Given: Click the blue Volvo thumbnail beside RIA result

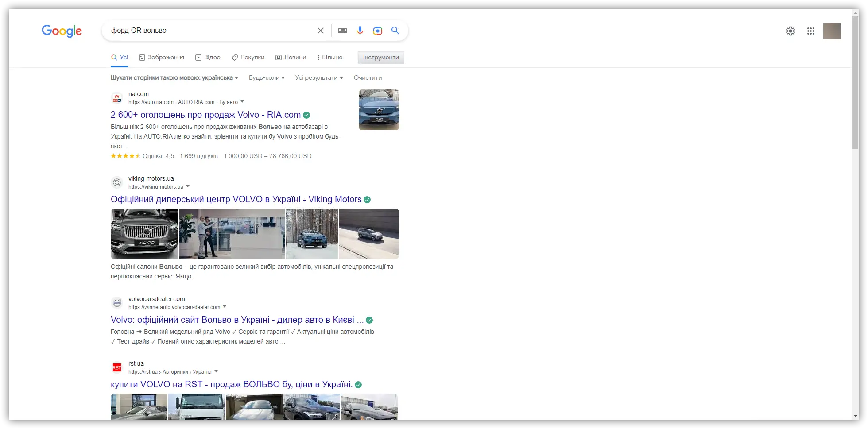Looking at the screenshot, I should pos(379,110).
